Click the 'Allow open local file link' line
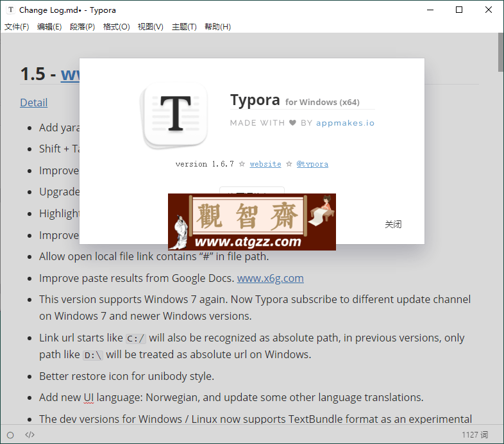 (x=154, y=256)
